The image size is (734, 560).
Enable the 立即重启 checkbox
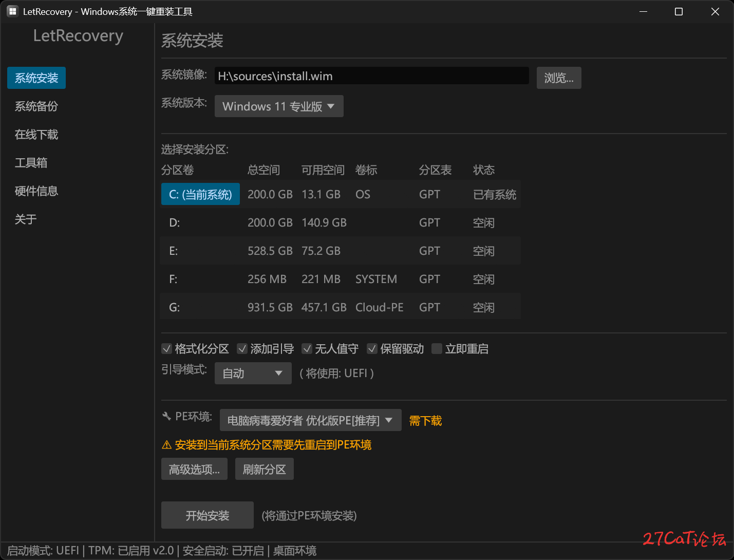pos(437,348)
